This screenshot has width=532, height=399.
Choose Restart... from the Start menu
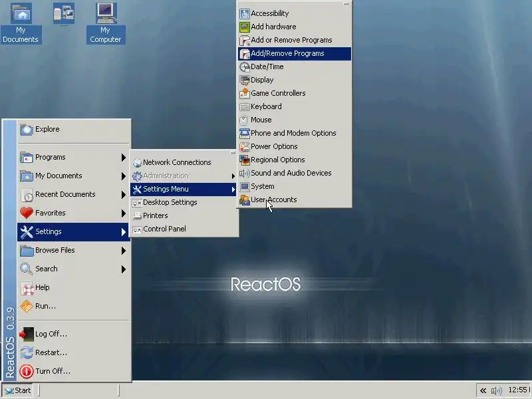74,353
